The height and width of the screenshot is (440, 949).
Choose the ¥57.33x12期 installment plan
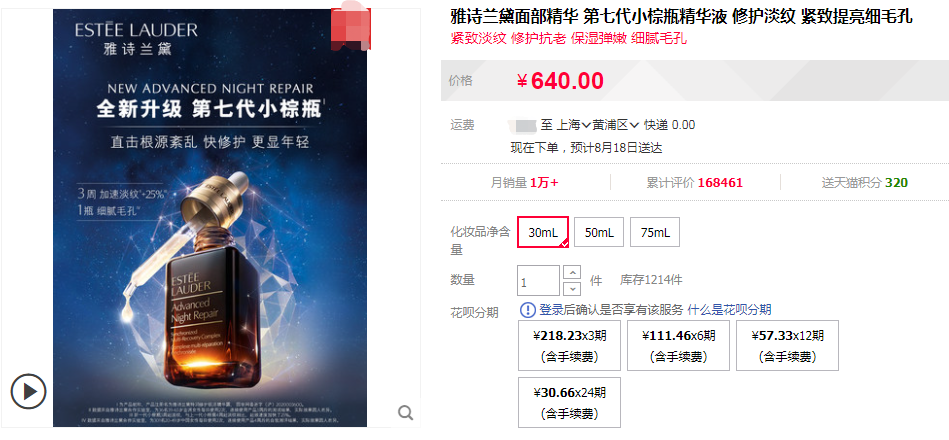click(787, 346)
